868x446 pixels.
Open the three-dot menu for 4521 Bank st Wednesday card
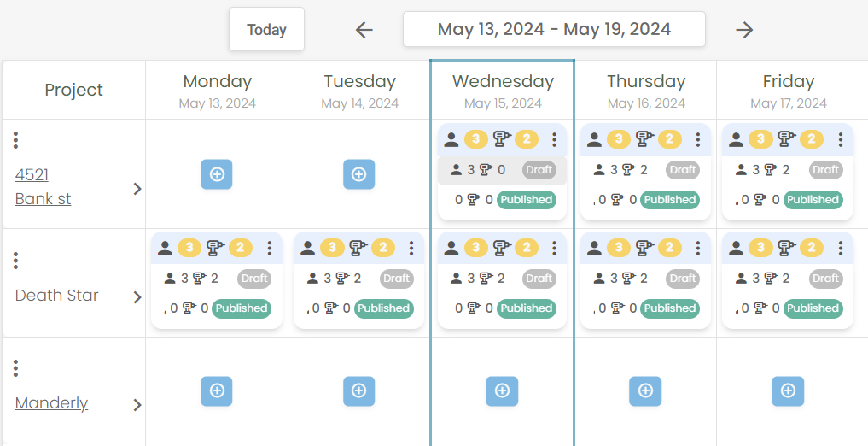pyautogui.click(x=554, y=139)
